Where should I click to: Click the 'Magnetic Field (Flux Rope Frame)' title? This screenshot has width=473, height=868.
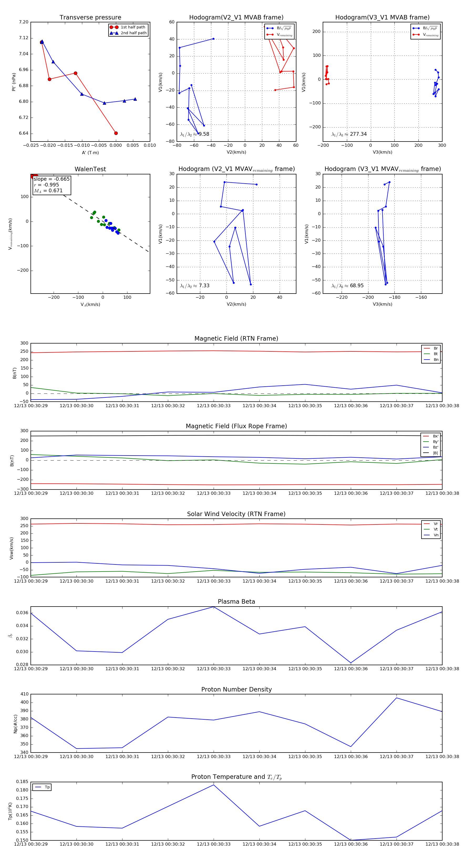point(236,426)
